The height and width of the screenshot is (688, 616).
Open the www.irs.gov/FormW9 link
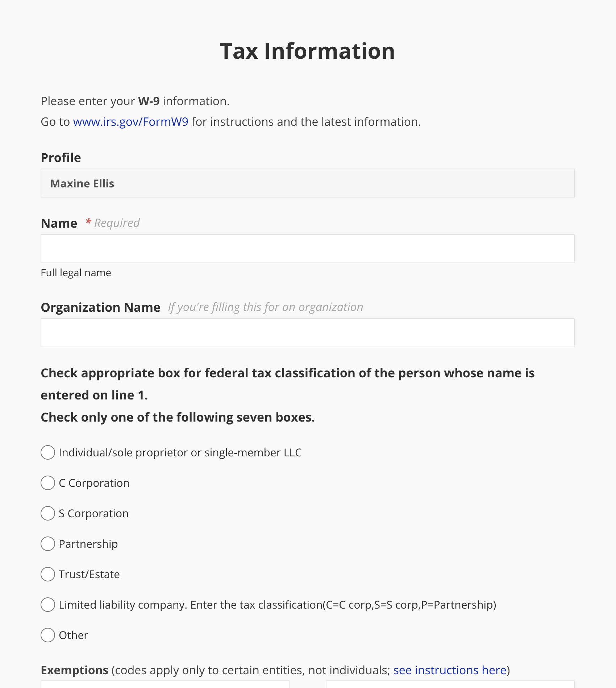coord(130,122)
